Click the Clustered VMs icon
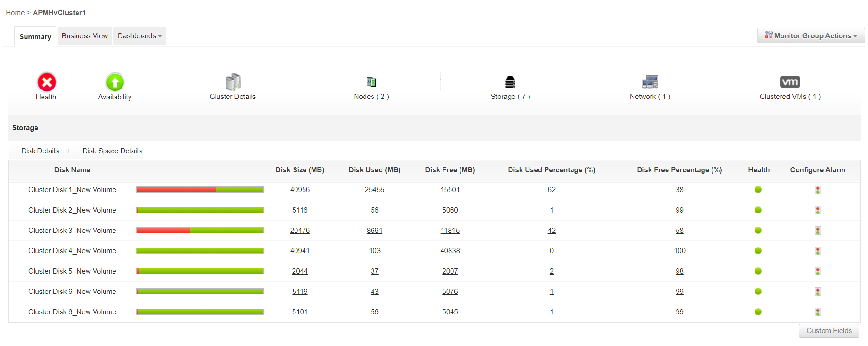 coord(790,82)
